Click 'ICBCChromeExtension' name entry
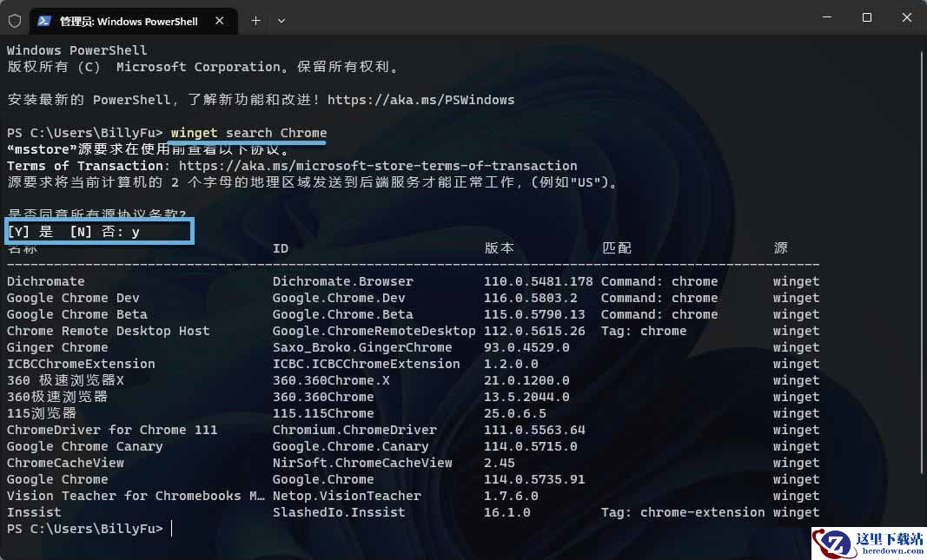Screen dimensions: 927x560 (81, 364)
